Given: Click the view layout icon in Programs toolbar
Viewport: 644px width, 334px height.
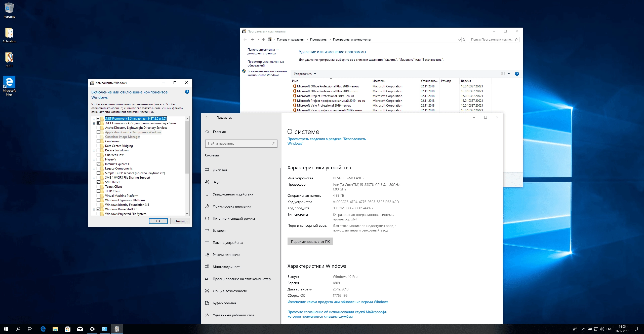Looking at the screenshot, I should point(503,74).
